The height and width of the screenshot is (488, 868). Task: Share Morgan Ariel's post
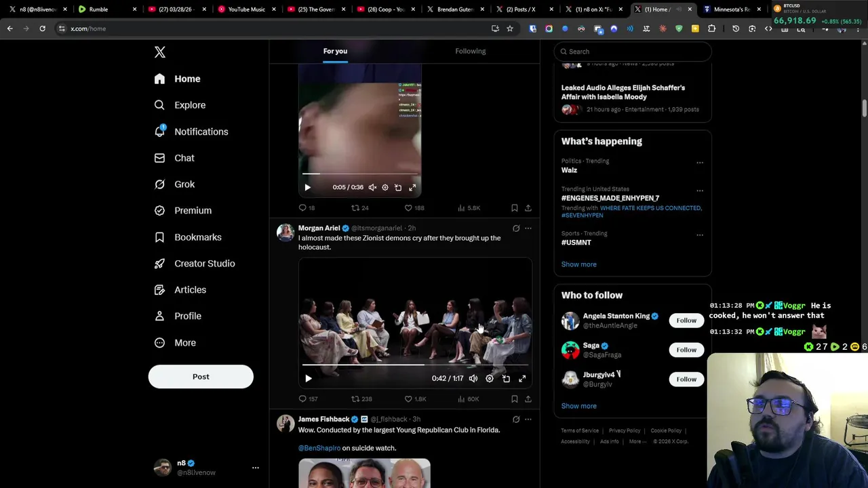tap(528, 399)
